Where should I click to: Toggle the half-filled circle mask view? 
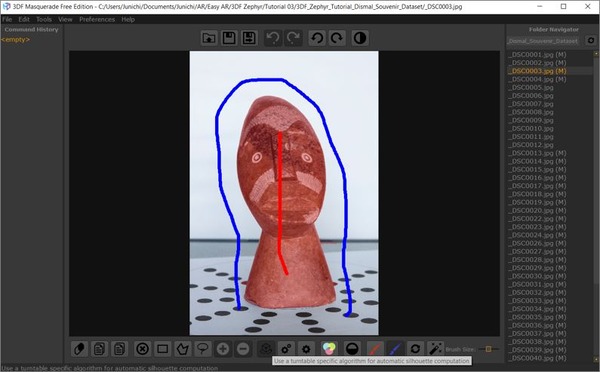352,349
